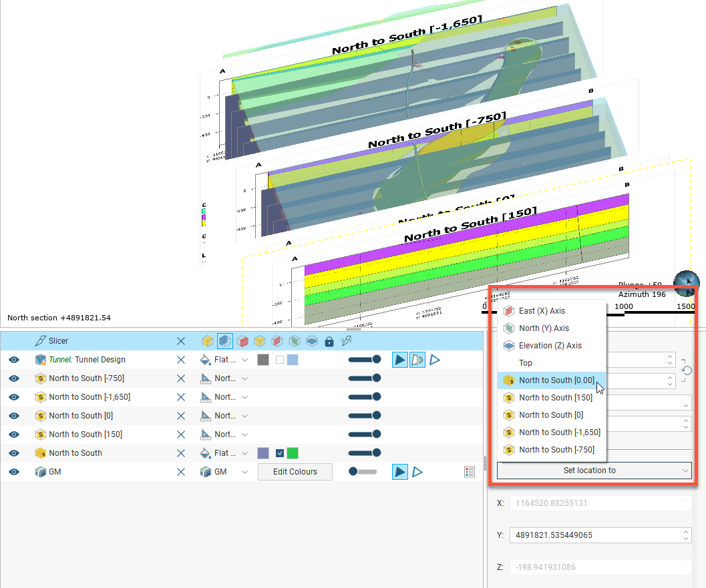Remove Tunnel Design from the scene
Image resolution: width=706 pixels, height=588 pixels.
pos(180,360)
